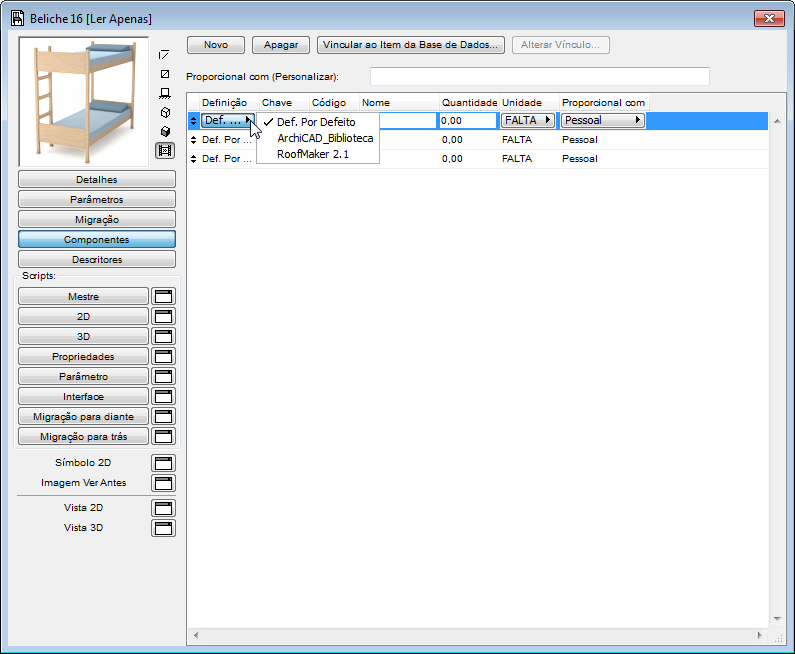This screenshot has width=795, height=654.
Task: Switch preview to 3D wireframe cube
Action: [x=165, y=113]
